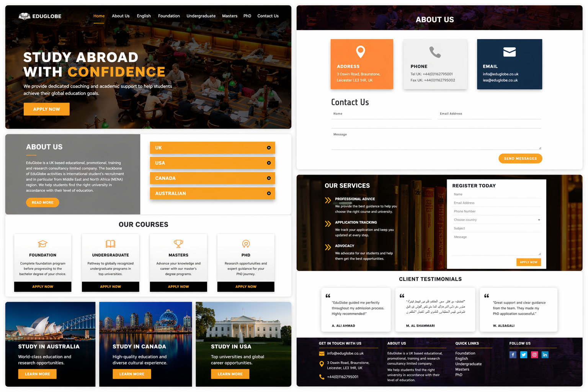The height and width of the screenshot is (392, 588).
Task: Click Read More in the About Us section
Action: click(x=42, y=202)
